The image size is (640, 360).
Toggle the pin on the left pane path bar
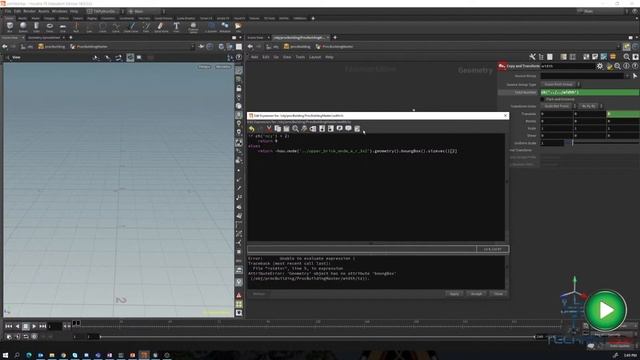tap(201, 47)
